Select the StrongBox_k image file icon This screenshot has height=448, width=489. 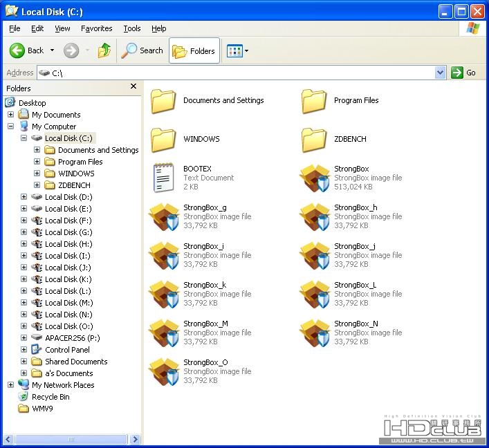[x=164, y=294]
